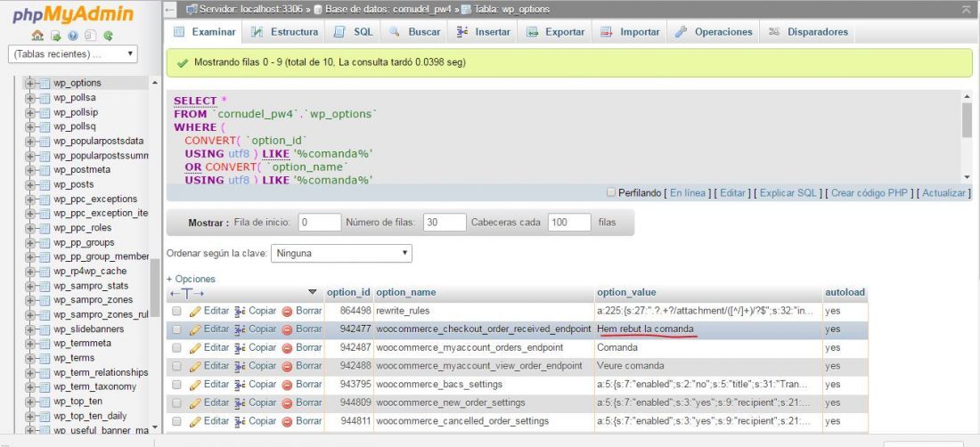Click the phpMyAdmin logo
Image resolution: width=980 pixels, height=447 pixels.
(x=72, y=14)
